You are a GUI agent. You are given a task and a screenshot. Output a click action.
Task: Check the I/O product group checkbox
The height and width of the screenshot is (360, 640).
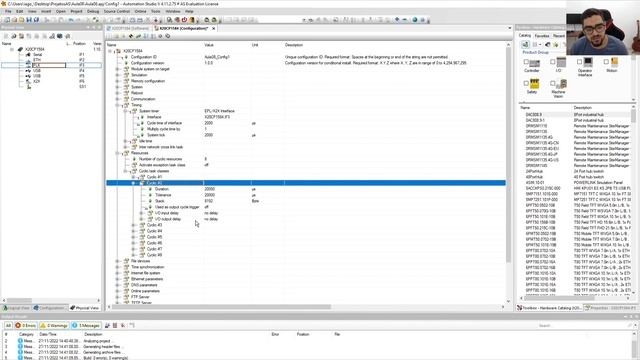coord(553,62)
